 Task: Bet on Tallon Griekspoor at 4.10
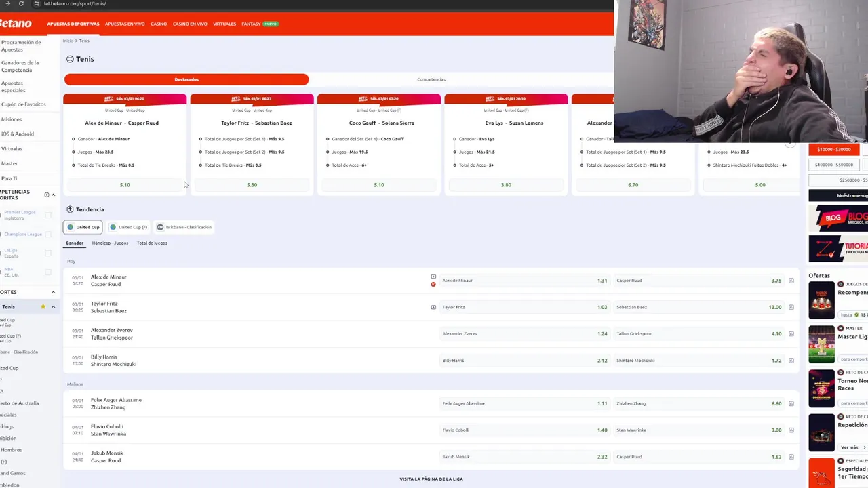click(x=699, y=333)
